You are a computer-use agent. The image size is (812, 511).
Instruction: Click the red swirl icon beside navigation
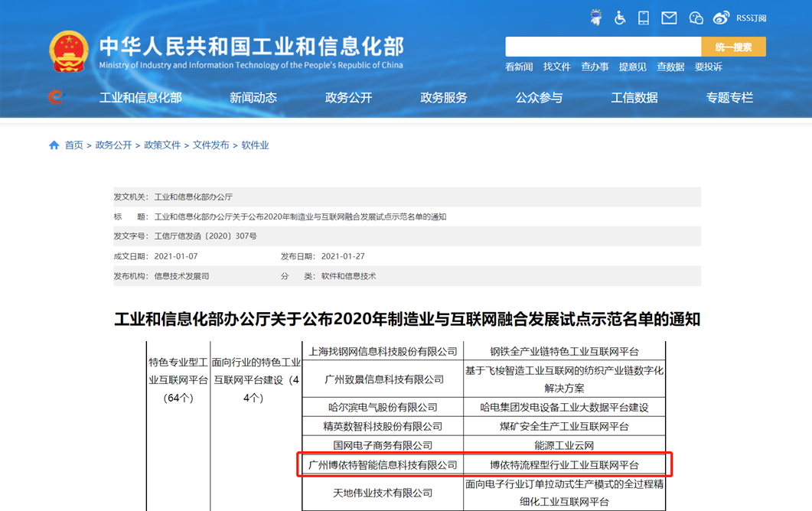coord(56,97)
